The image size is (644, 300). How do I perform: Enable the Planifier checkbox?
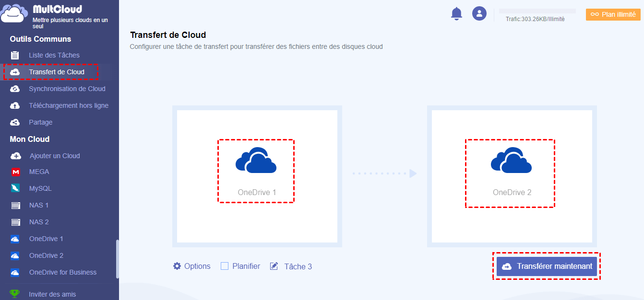pyautogui.click(x=225, y=266)
